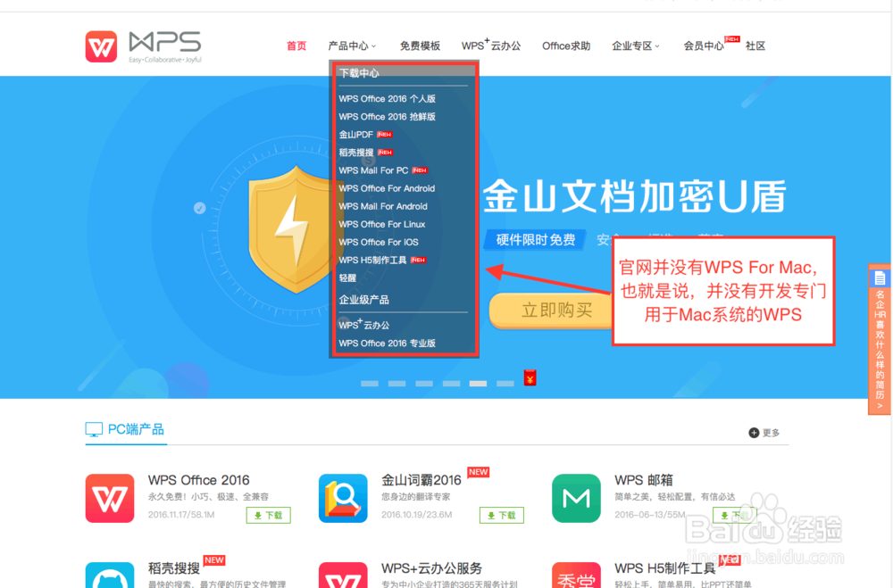Select WPS Office For iOS
Screen dimensions: 893x588
pos(379,242)
